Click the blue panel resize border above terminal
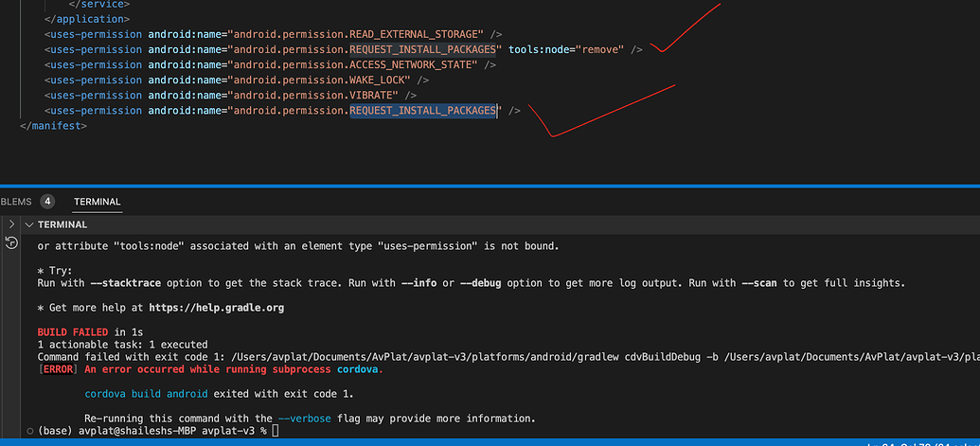The width and height of the screenshot is (980, 446). (x=490, y=186)
